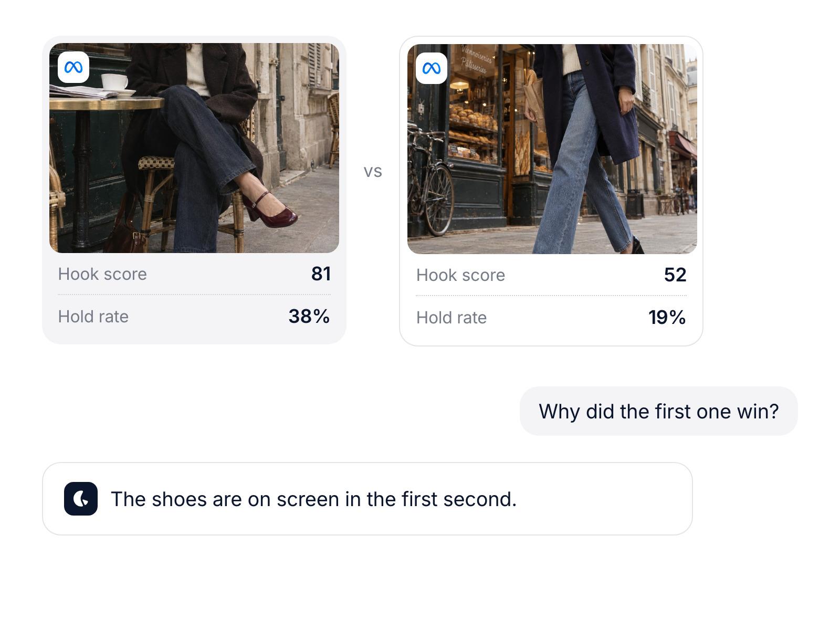
Task: Click the Hook score label in second card
Action: pyautogui.click(x=460, y=275)
